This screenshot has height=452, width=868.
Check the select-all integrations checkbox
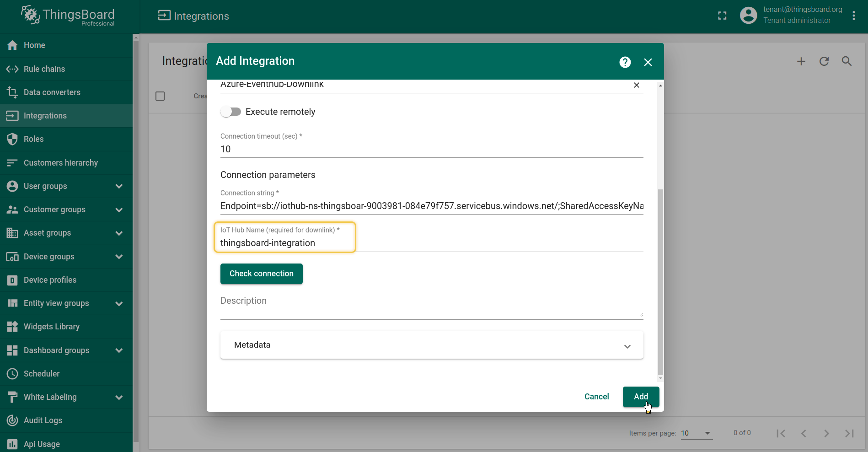click(160, 96)
